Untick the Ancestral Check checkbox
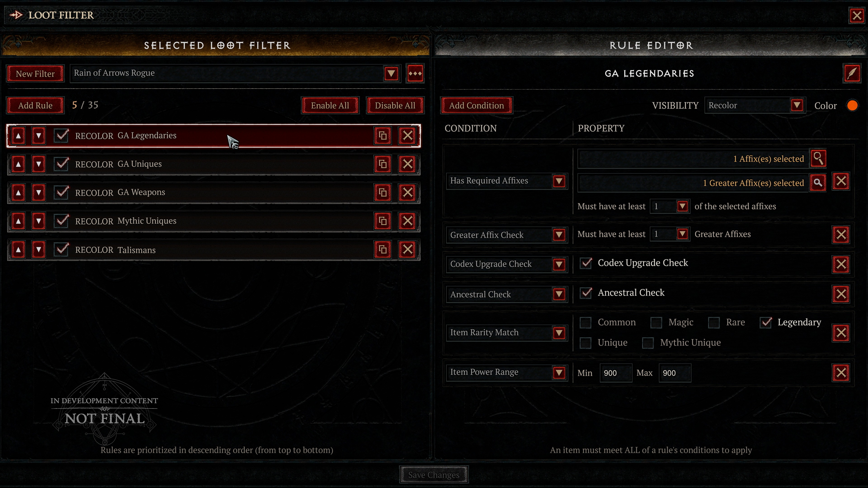This screenshot has height=488, width=868. point(586,293)
